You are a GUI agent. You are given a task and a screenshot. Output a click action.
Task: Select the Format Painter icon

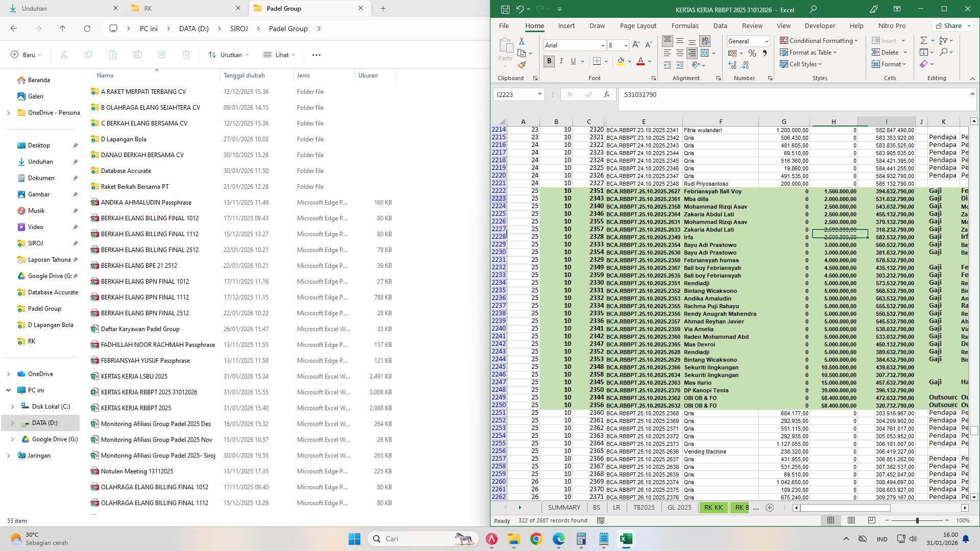[522, 65]
